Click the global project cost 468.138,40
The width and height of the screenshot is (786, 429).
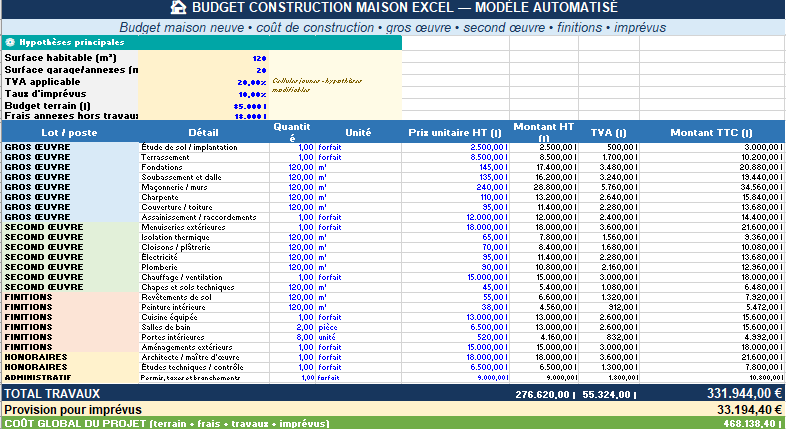coord(753,424)
